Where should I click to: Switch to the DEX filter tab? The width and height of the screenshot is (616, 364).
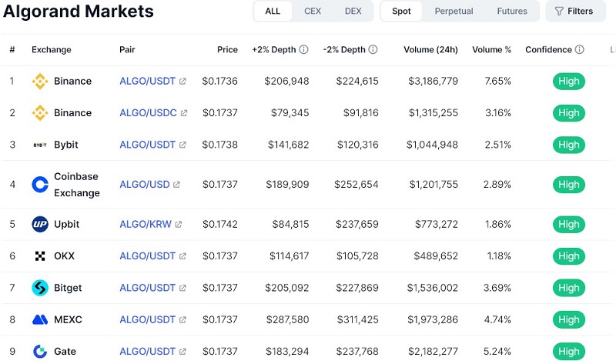353,11
